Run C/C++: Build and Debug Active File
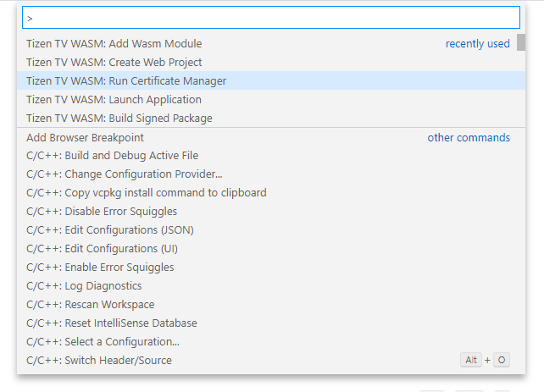 coord(271,155)
